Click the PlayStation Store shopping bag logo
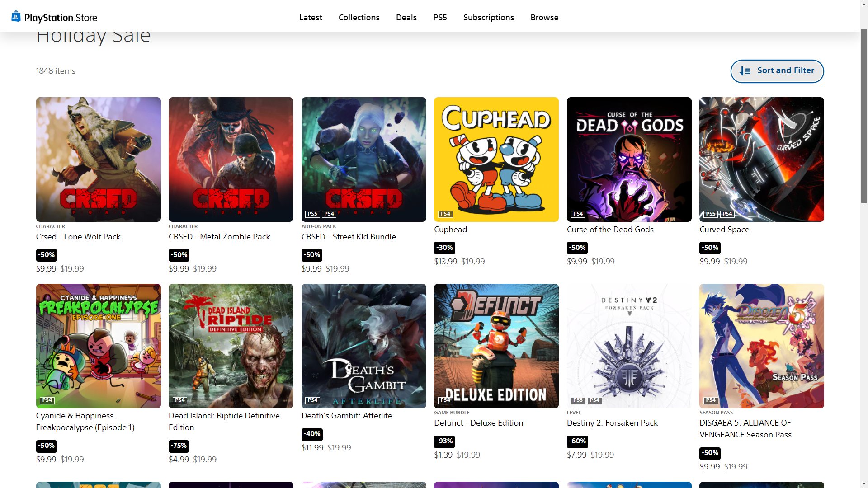 pyautogui.click(x=16, y=17)
